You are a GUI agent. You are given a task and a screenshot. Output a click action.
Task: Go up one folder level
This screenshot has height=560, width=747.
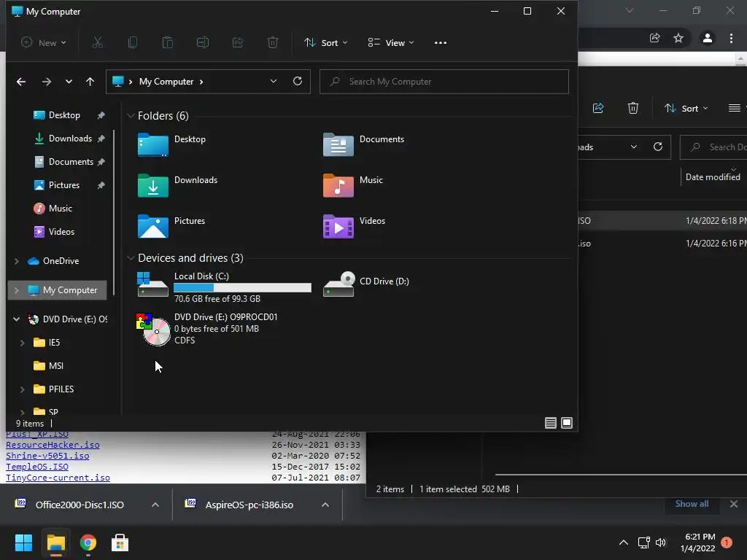tap(90, 82)
